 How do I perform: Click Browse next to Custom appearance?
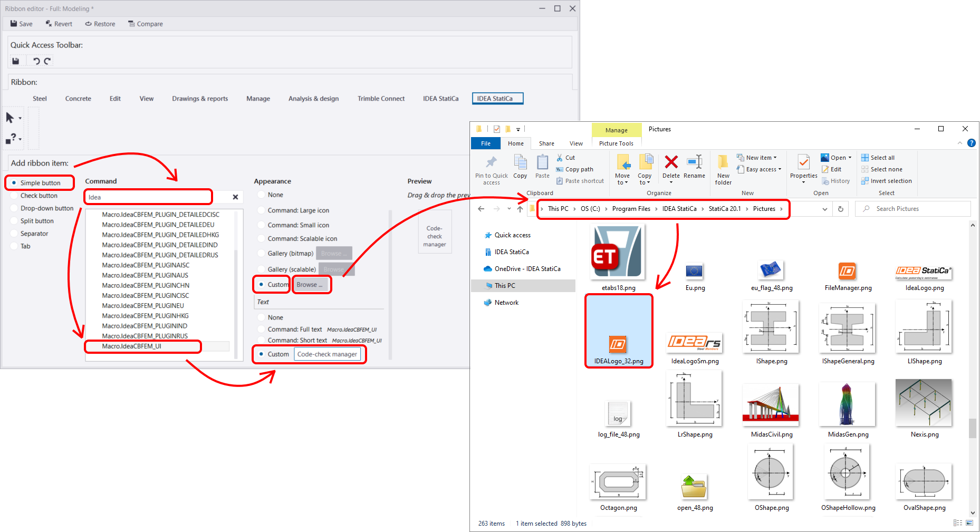pyautogui.click(x=311, y=285)
